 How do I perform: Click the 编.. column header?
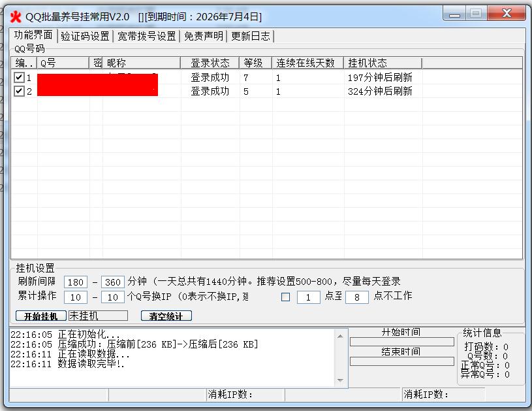[24, 63]
